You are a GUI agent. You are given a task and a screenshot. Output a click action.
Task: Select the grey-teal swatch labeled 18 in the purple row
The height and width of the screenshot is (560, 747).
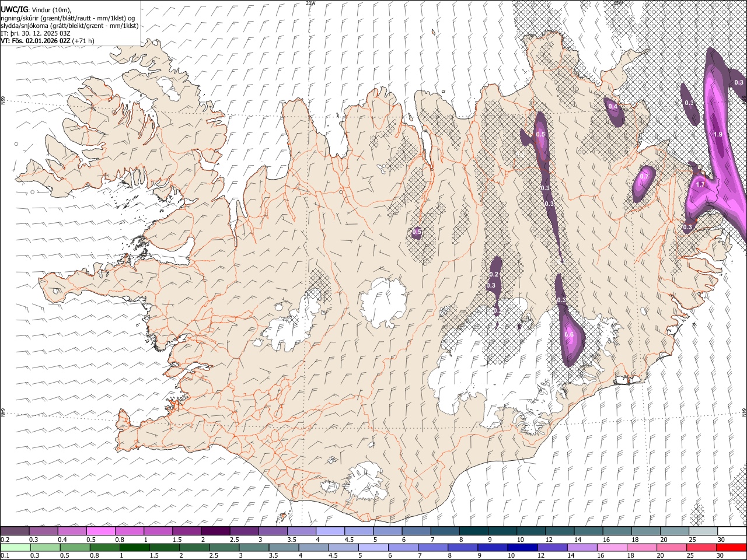click(x=646, y=531)
